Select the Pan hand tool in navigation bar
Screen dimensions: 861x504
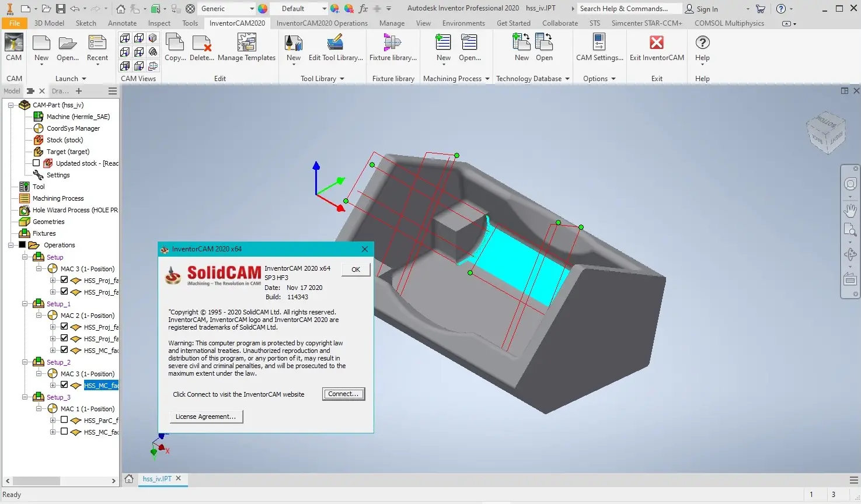[x=850, y=210]
